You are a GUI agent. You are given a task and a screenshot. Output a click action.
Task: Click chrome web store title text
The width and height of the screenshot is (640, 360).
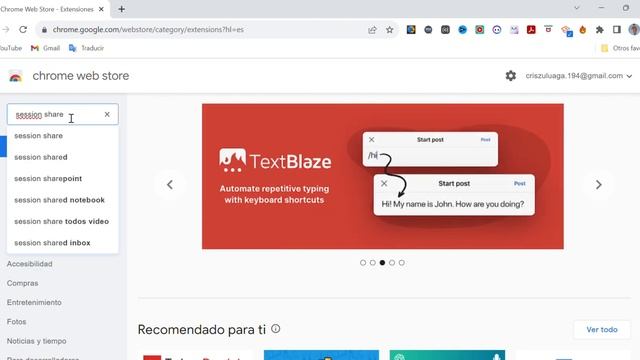point(81,76)
